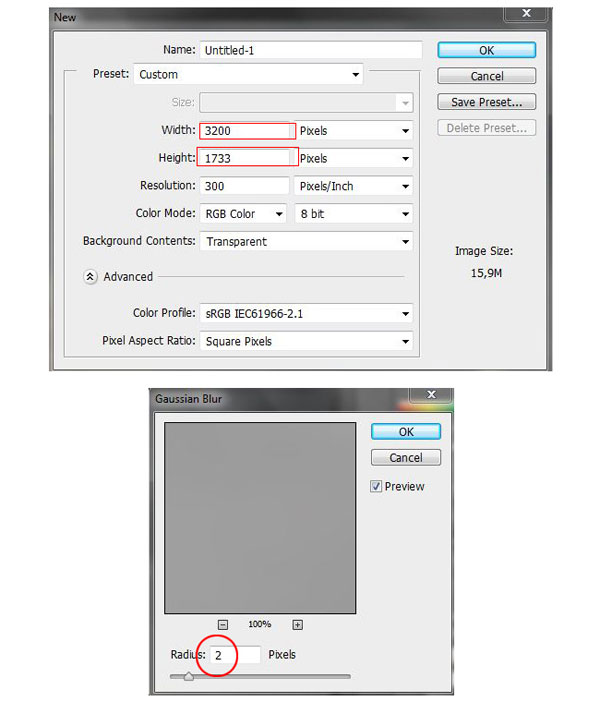This screenshot has width=600, height=702.
Task: Cancel the New document dialog
Action: pyautogui.click(x=486, y=76)
